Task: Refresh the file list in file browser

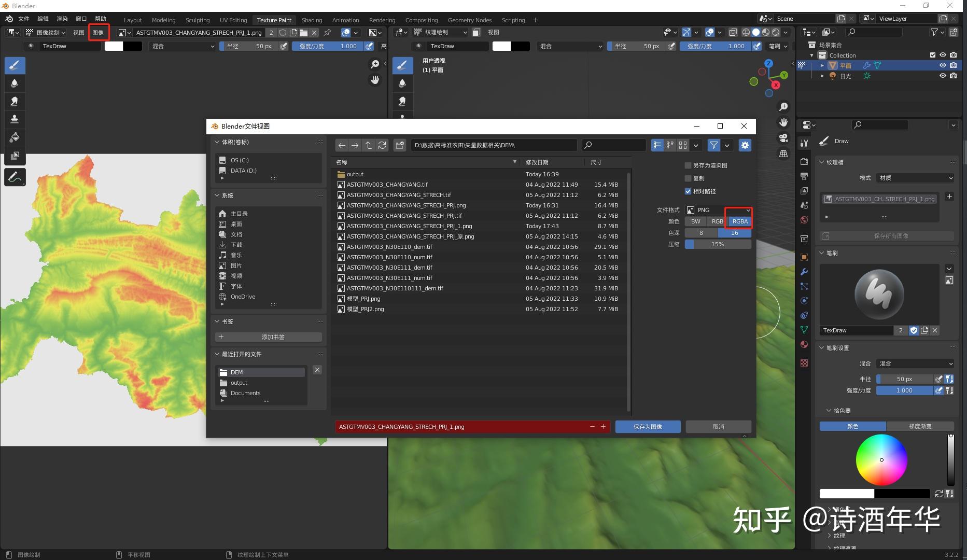Action: tap(382, 145)
